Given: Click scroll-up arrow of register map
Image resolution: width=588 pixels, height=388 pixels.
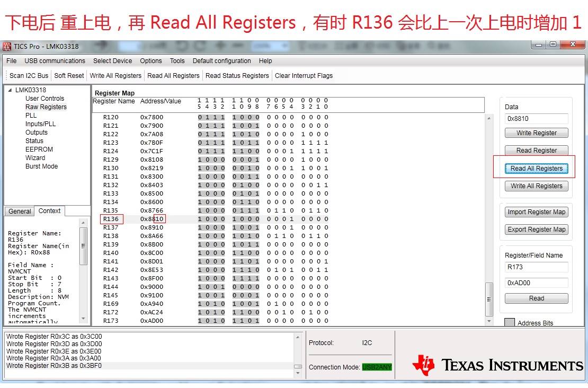Looking at the screenshot, I should pyautogui.click(x=489, y=118).
